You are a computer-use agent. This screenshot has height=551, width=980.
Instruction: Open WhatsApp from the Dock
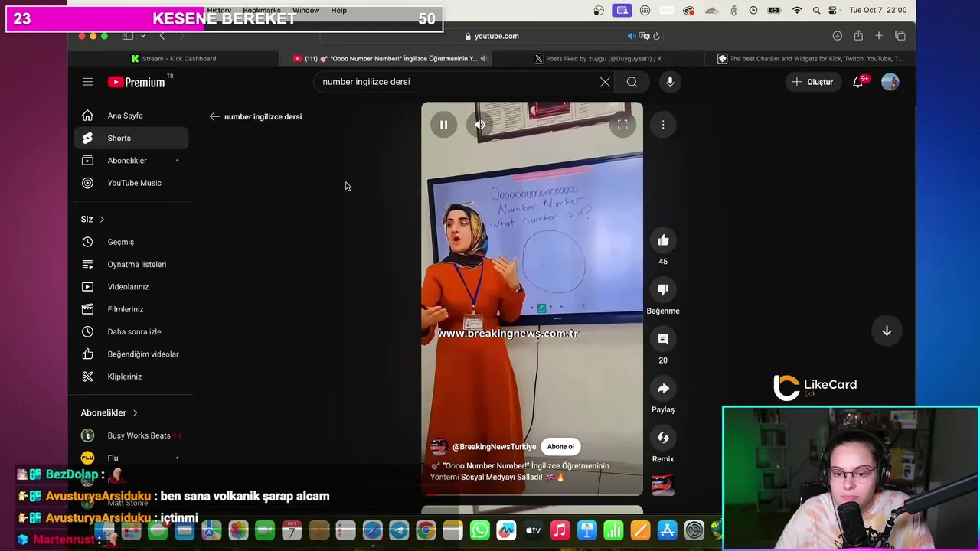[480, 530]
